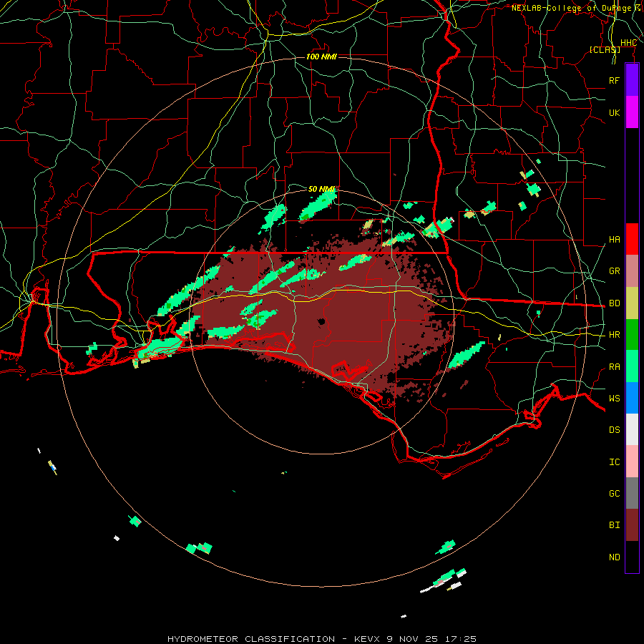The width and height of the screenshot is (644, 644).
Task: Click the HHC product code text
Action: tap(629, 43)
